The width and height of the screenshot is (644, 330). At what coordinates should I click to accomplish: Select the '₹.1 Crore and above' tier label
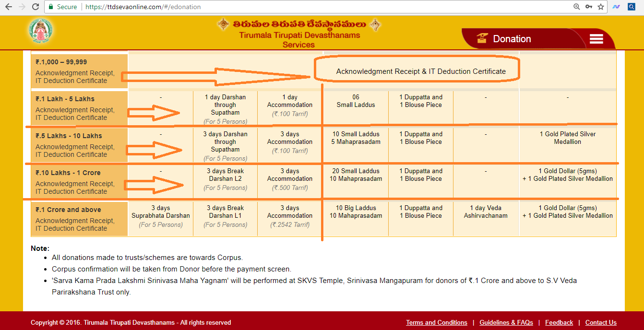tap(68, 210)
